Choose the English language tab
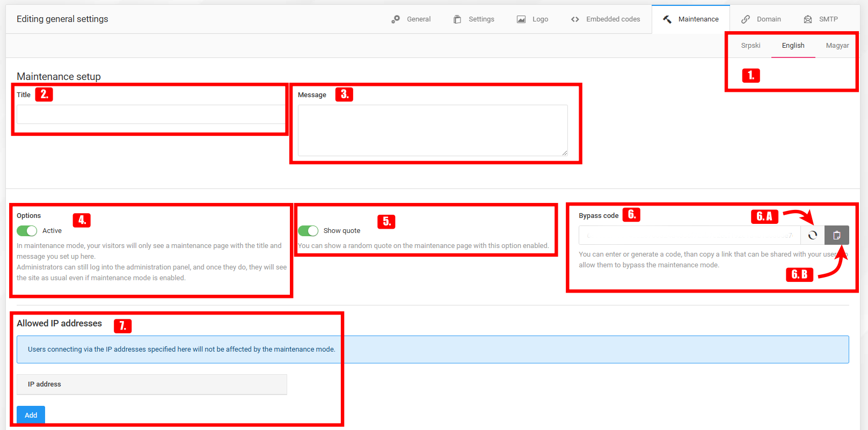The height and width of the screenshot is (430, 868). (x=793, y=46)
